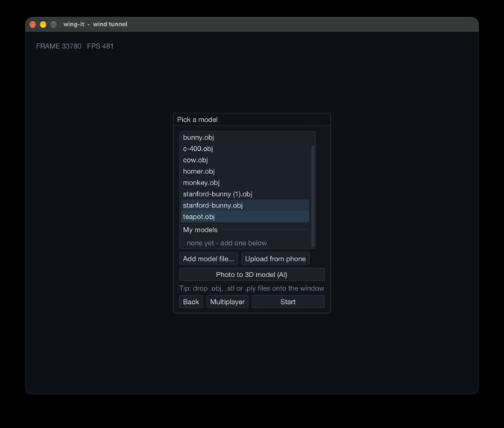Open Upload from phone
The height and width of the screenshot is (428, 504).
pos(276,259)
